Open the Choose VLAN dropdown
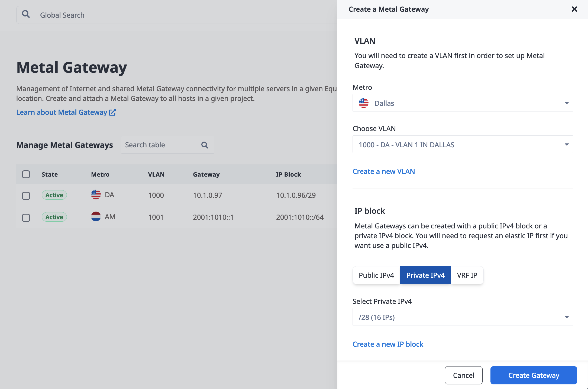 463,144
